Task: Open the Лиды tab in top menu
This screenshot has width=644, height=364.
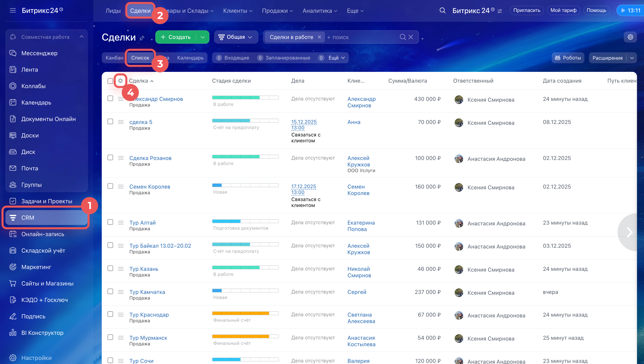Action: pyautogui.click(x=113, y=11)
